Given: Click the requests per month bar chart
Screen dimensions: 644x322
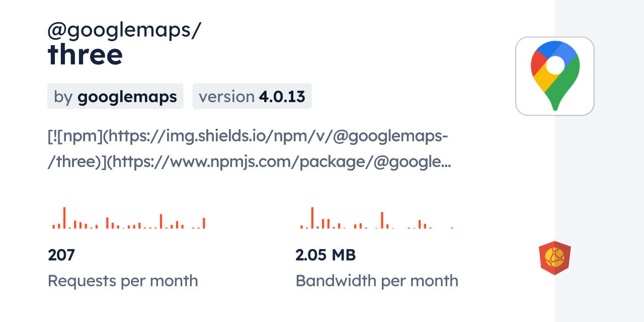Looking at the screenshot, I should click(x=129, y=218).
